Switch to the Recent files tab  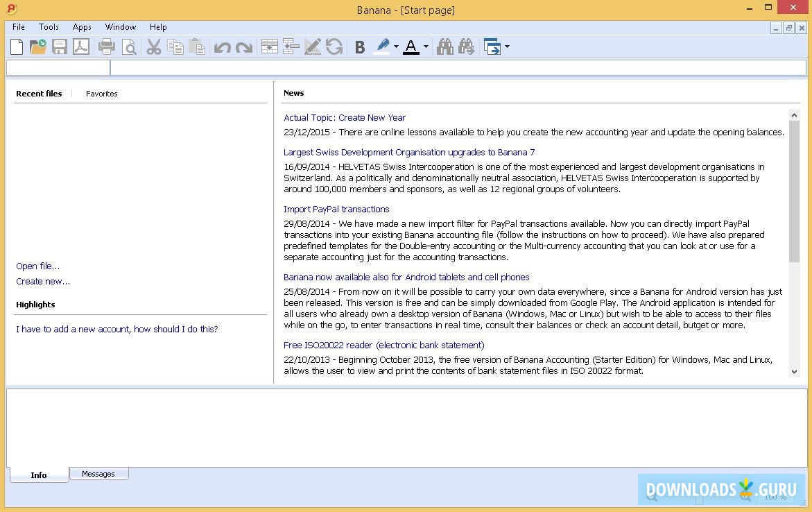(x=39, y=94)
